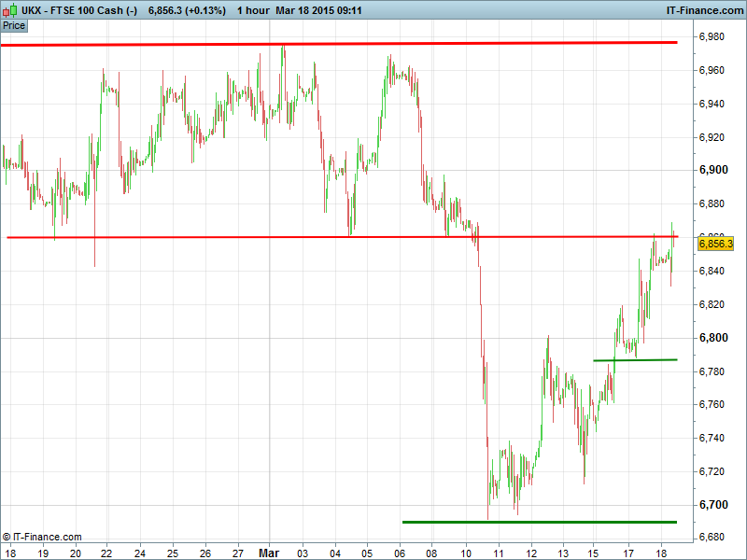Open IT-Finance.com link at top right
The height and width of the screenshot is (560, 747).
tap(704, 10)
